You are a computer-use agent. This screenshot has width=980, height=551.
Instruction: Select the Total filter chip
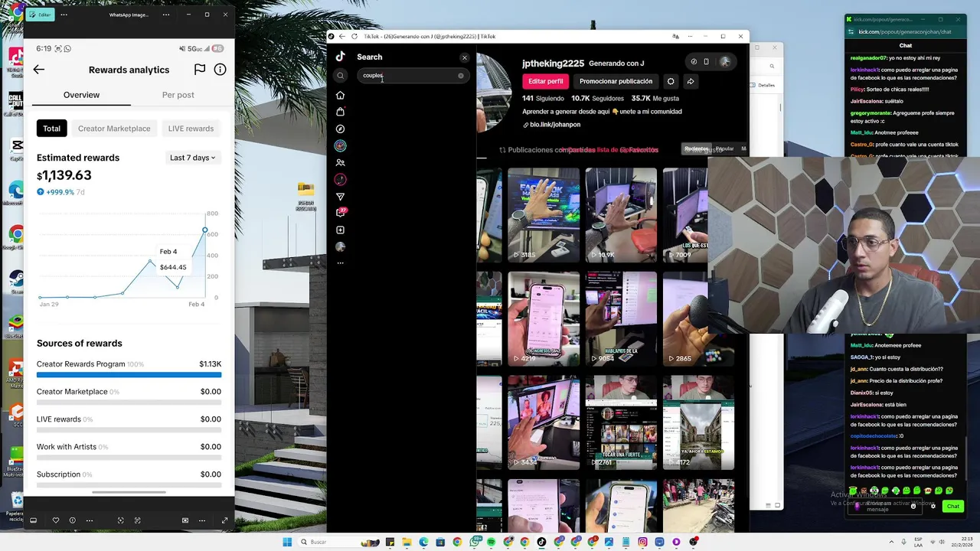(x=51, y=129)
